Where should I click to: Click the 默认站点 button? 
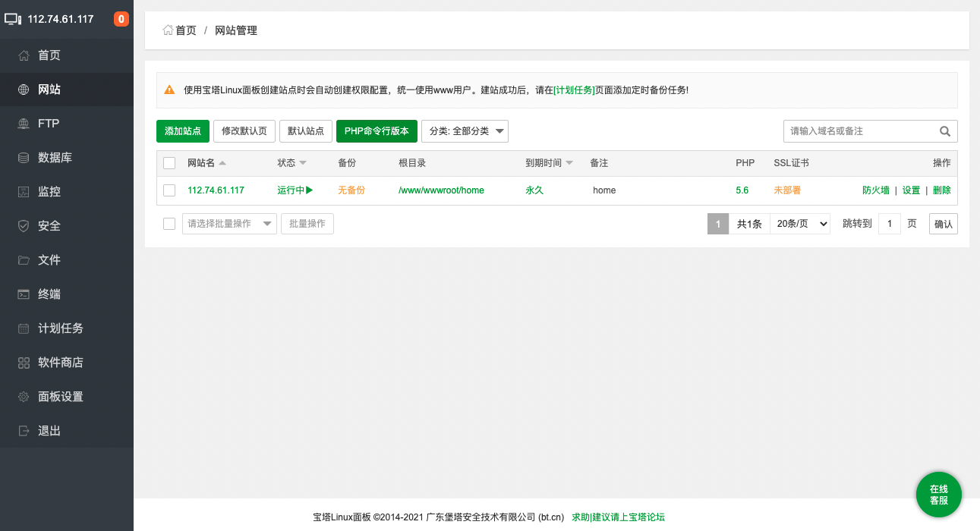[306, 131]
